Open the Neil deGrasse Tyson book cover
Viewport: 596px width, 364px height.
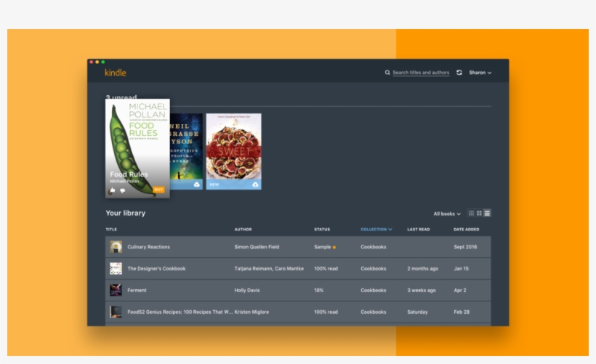click(x=186, y=151)
